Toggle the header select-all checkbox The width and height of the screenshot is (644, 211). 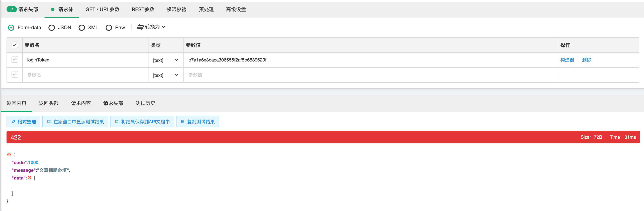coord(15,45)
